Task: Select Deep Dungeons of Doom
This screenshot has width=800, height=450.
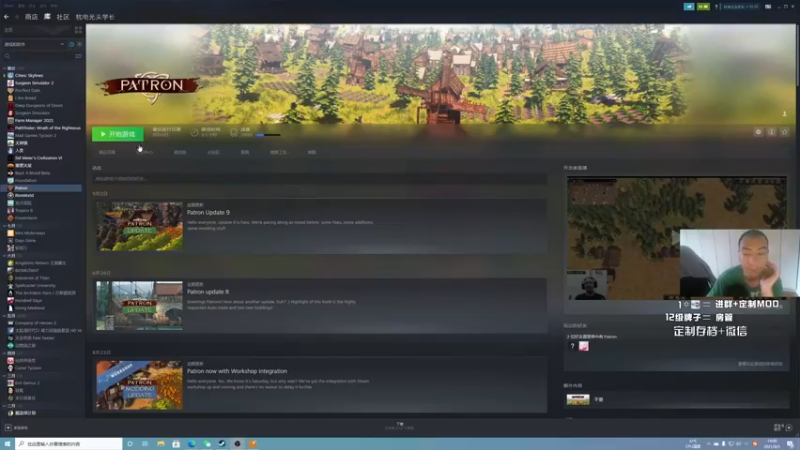Action: tap(38, 106)
